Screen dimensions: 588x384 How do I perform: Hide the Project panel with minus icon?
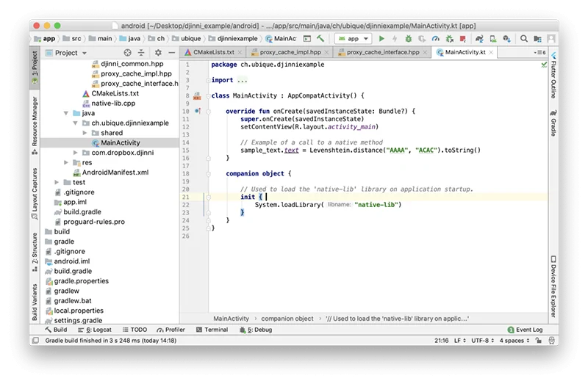pos(171,53)
